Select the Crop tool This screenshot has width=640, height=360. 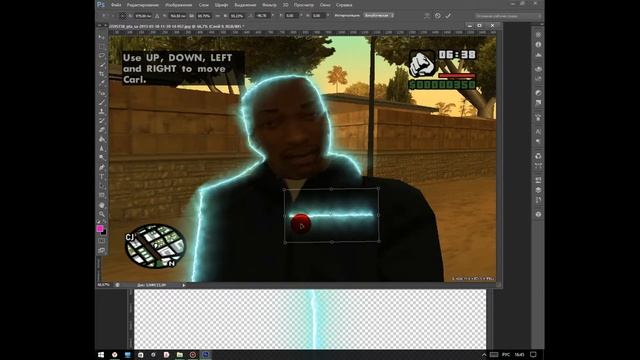click(x=102, y=74)
